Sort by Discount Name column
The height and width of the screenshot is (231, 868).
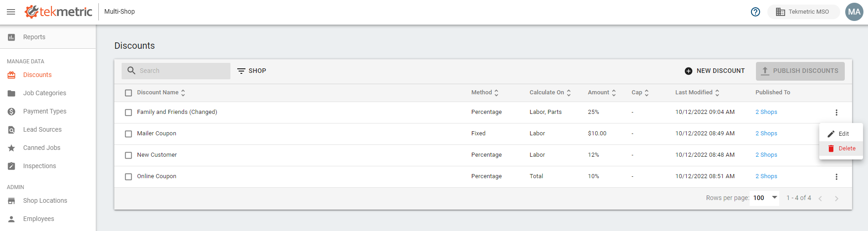pyautogui.click(x=161, y=92)
